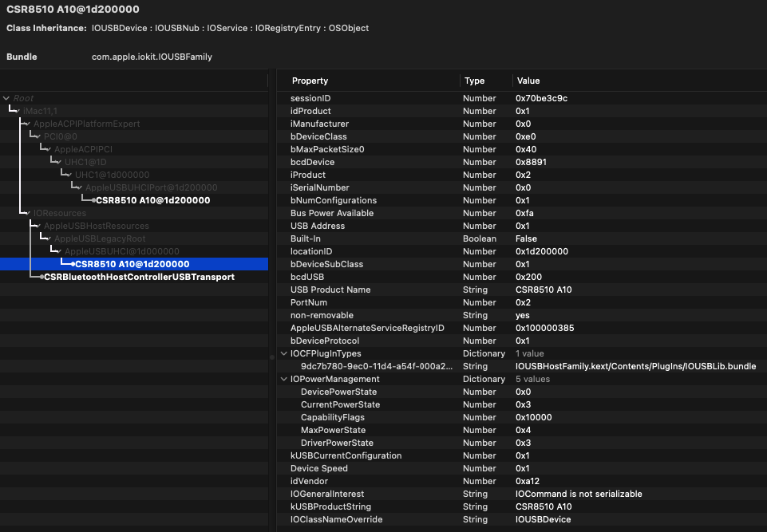Select the non-removable property row
767x532 pixels.
pos(521,315)
